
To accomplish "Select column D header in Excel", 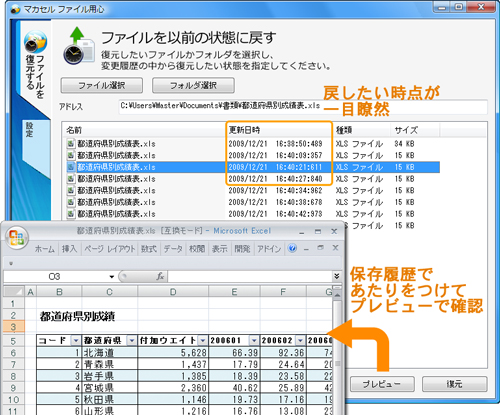I will tap(173, 292).
